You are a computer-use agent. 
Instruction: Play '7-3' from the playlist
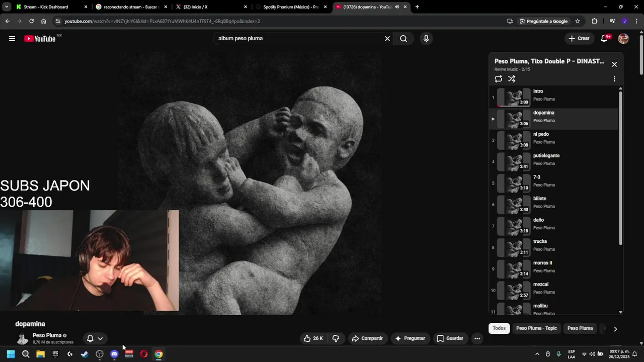553,184
